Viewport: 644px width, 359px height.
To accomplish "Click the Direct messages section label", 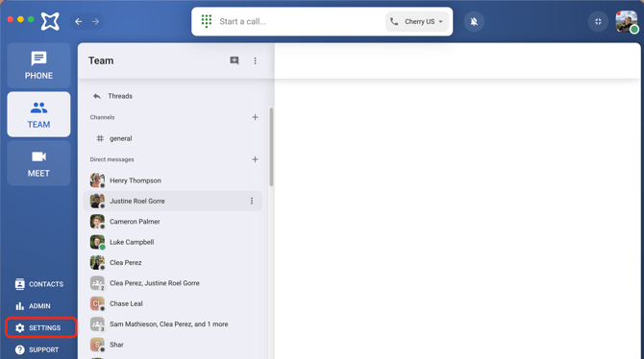I will click(111, 159).
